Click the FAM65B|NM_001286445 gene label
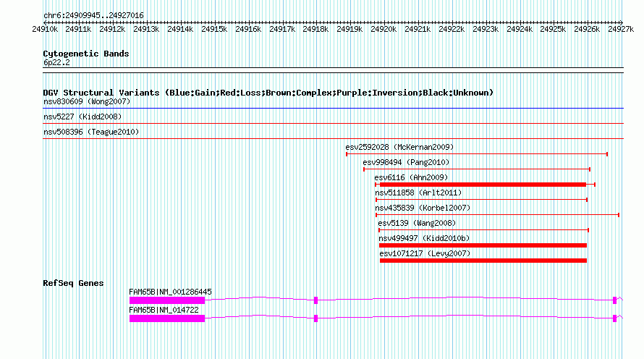Viewport: 644px width, 359px height. 170,292
